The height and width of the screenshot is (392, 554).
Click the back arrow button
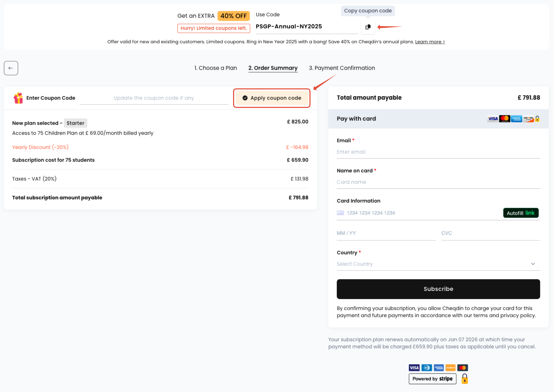point(11,68)
